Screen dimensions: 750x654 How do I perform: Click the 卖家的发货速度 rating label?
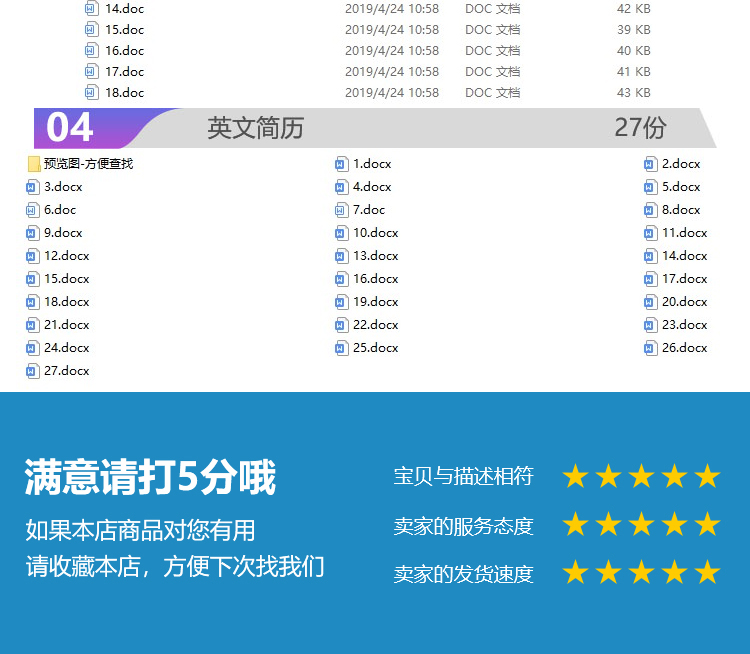click(x=463, y=574)
